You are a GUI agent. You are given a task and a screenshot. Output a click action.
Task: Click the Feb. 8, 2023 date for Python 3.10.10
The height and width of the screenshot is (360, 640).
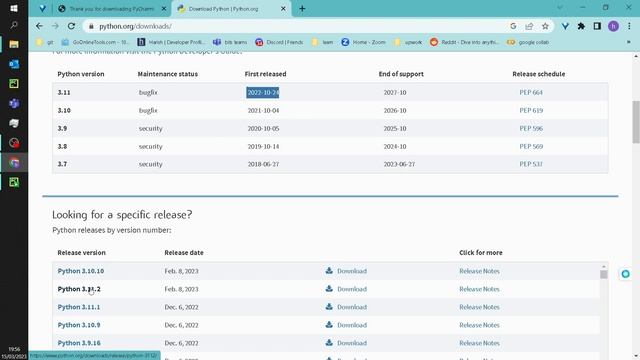181,271
